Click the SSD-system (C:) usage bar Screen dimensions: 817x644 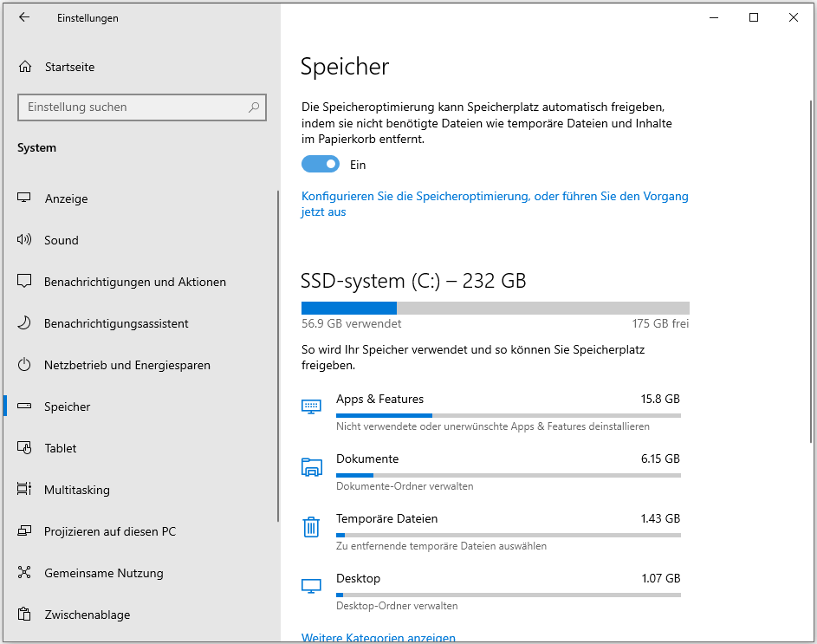point(495,308)
